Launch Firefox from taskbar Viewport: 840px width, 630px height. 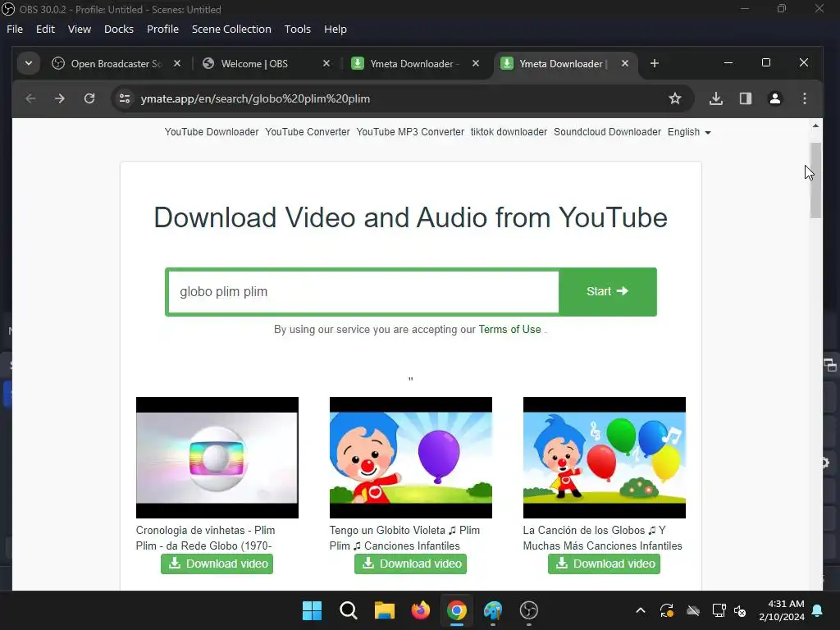tap(421, 610)
